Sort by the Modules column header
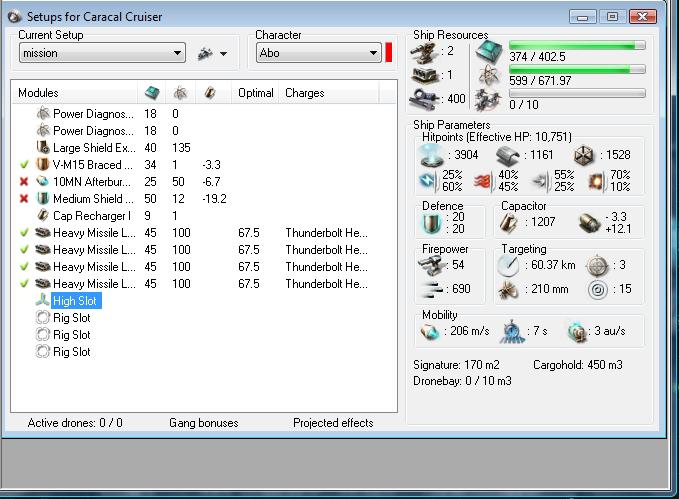The image size is (679, 499). pyautogui.click(x=38, y=93)
